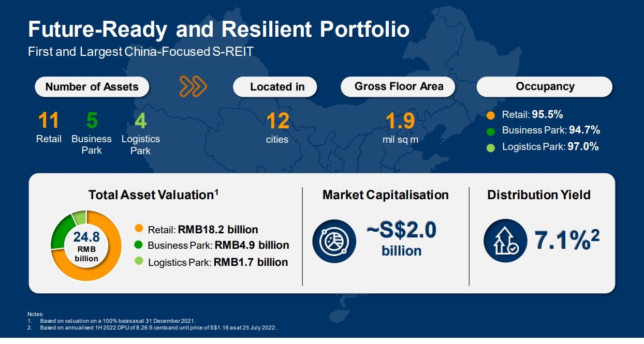The width and height of the screenshot is (644, 344).
Task: Click Logistics Park: RMB1.7 billion text
Action: (x=218, y=262)
